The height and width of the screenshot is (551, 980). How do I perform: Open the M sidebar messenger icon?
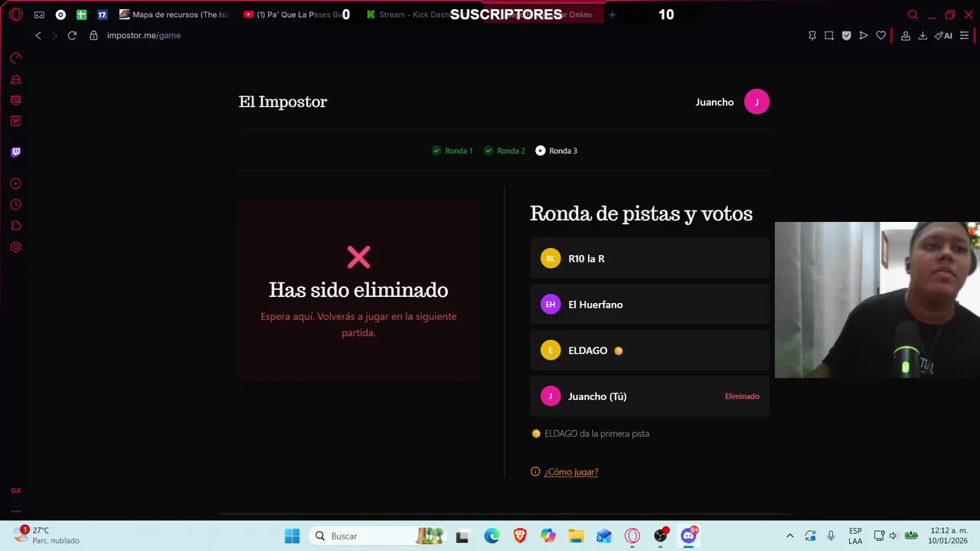(16, 121)
